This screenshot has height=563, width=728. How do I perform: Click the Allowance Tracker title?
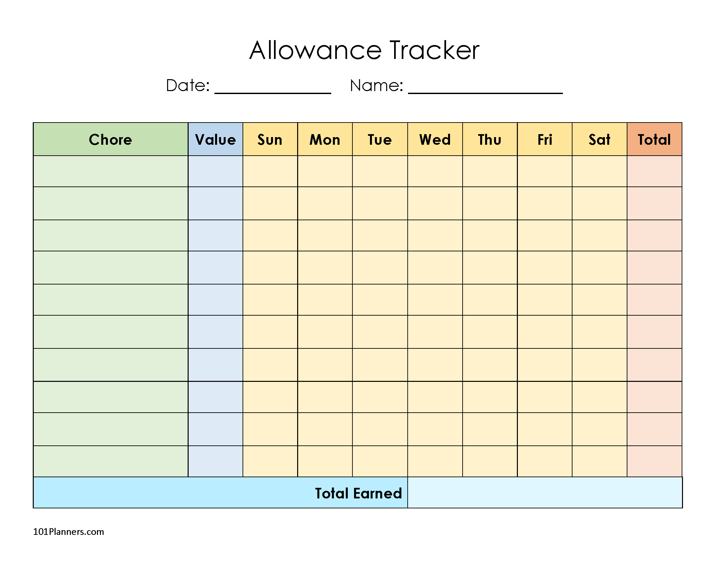click(364, 50)
